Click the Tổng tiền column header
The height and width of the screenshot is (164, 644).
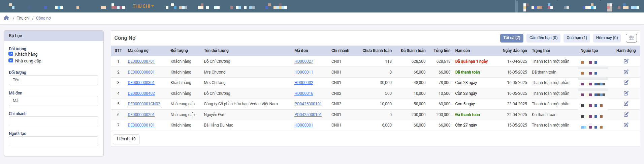coord(442,51)
